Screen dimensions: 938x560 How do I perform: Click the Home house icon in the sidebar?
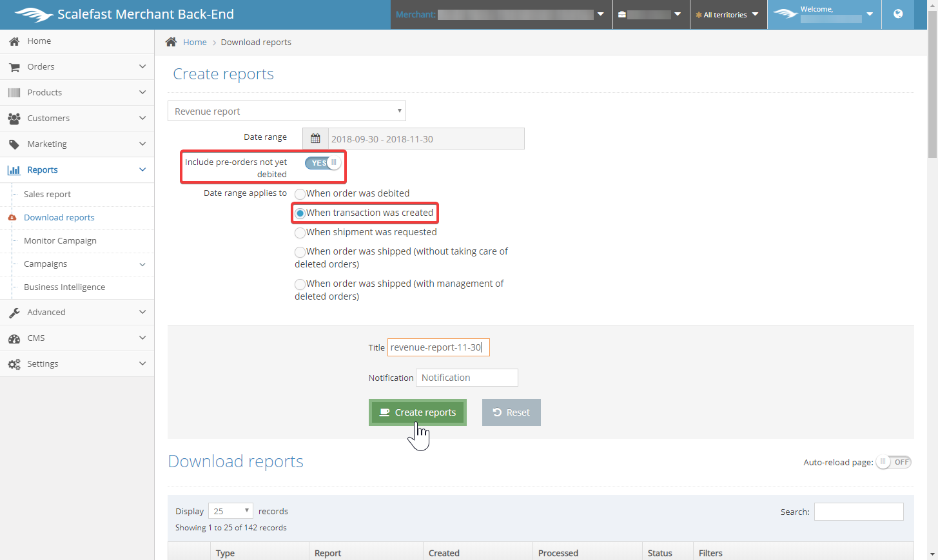coord(14,41)
